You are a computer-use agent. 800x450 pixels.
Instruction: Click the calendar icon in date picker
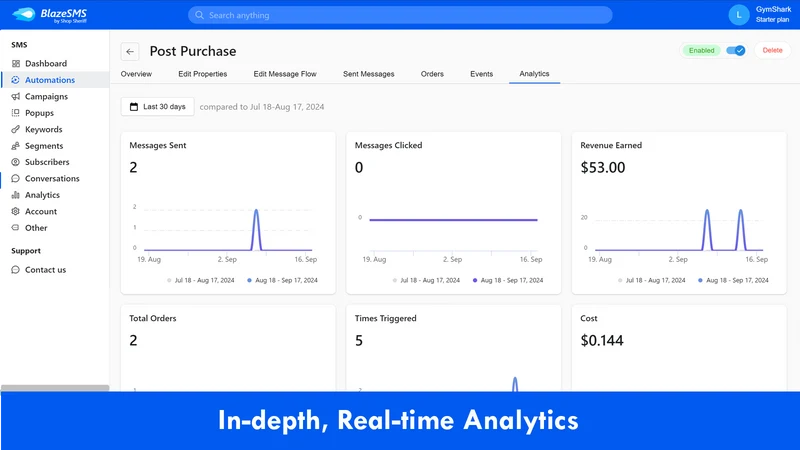(134, 107)
